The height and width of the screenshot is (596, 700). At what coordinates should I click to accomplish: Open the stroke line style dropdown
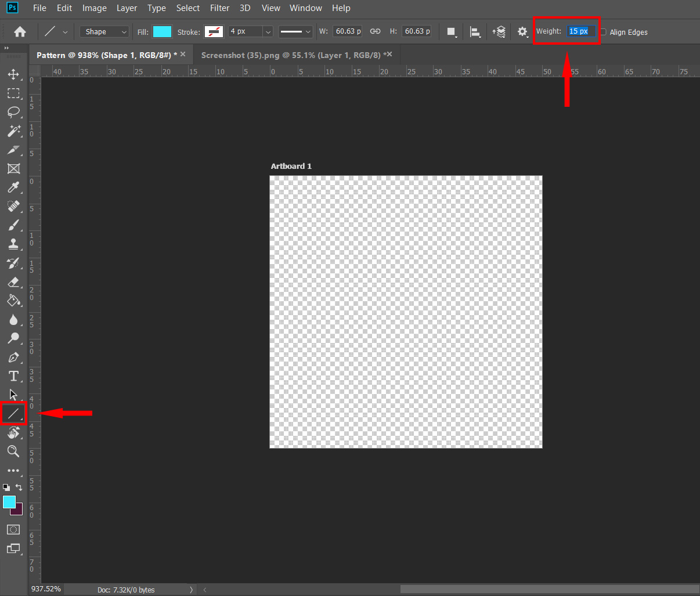point(295,32)
